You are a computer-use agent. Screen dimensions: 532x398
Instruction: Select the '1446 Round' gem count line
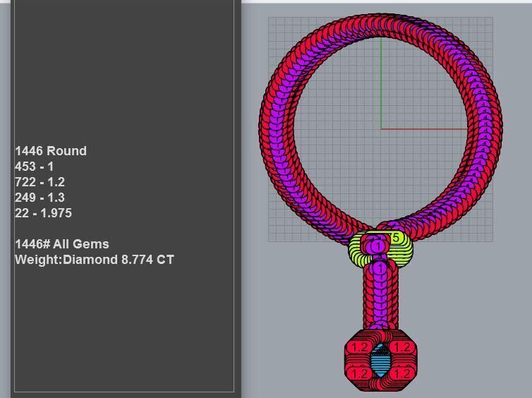(x=51, y=151)
